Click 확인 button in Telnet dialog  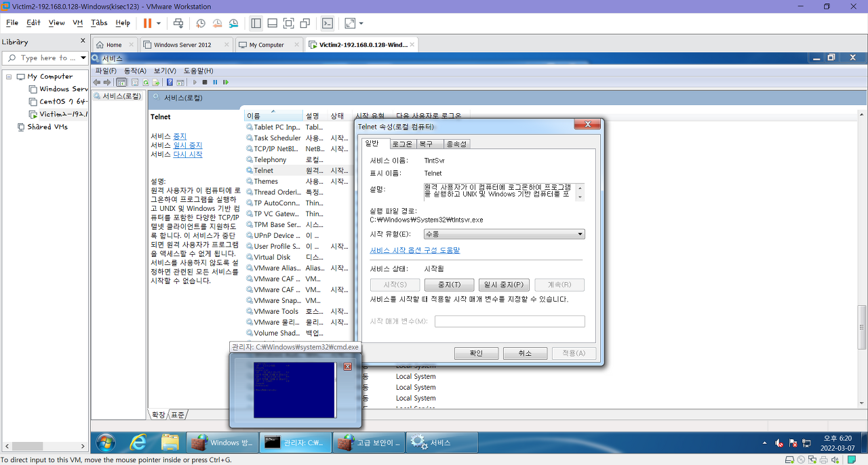click(x=477, y=353)
